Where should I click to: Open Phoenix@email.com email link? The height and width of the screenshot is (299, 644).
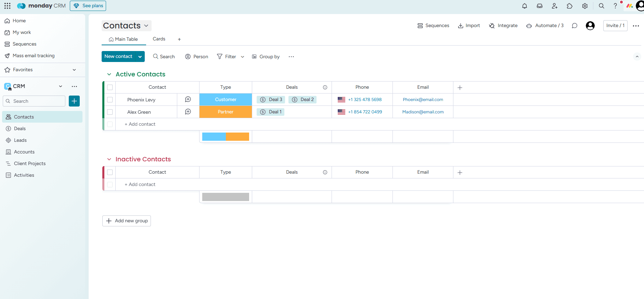click(423, 100)
